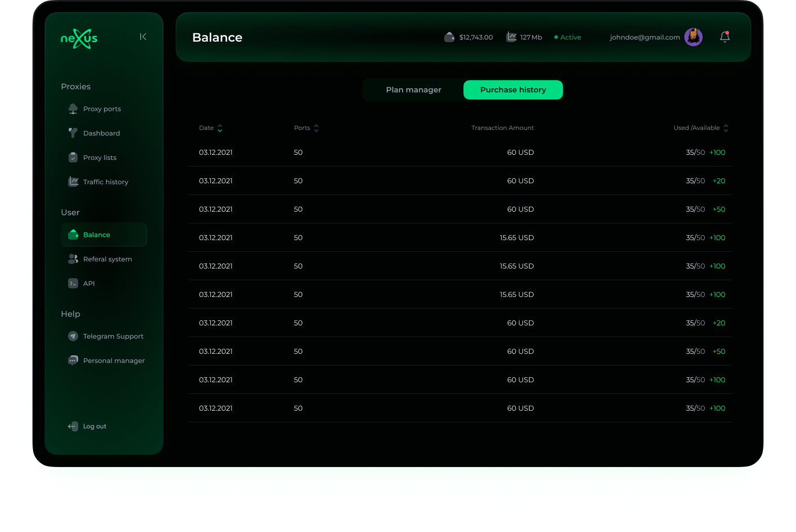Screen dimensions: 796x532
Task: Click the Referal system people icon
Action: point(73,259)
